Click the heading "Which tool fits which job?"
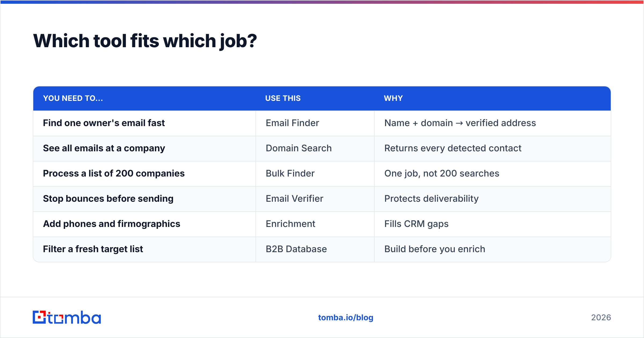The height and width of the screenshot is (338, 644). tap(145, 41)
